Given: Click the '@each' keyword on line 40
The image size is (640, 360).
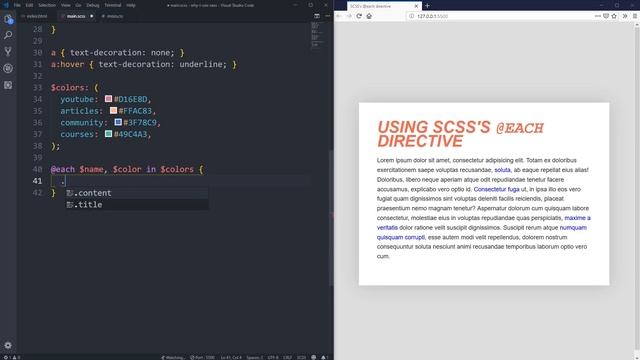Looking at the screenshot, I should coord(63,169).
